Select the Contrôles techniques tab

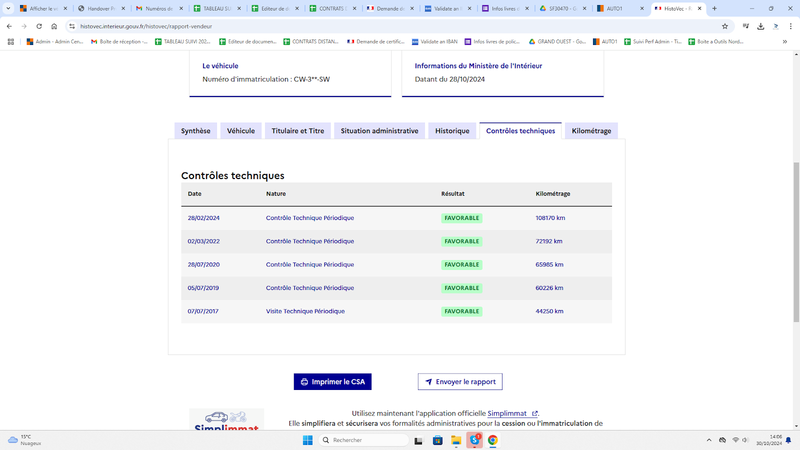[520, 131]
